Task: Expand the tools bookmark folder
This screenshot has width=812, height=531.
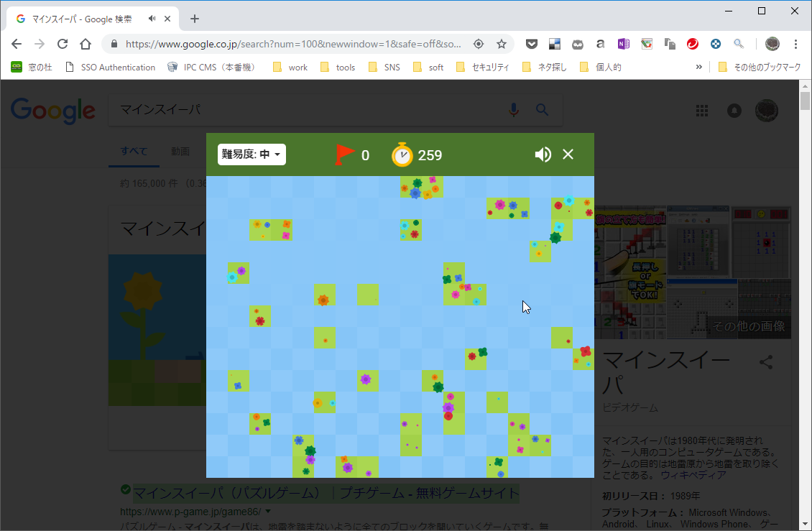Action: (x=338, y=67)
